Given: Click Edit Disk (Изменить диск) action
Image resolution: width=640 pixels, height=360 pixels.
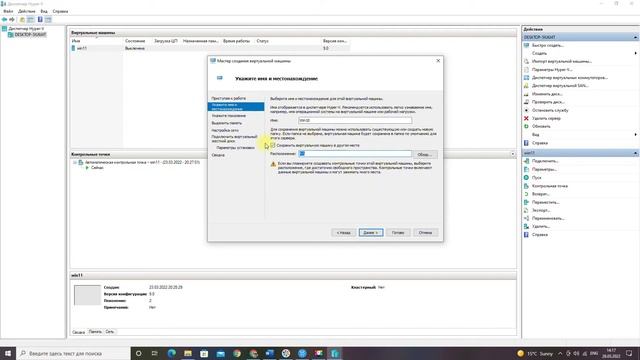Looking at the screenshot, I should [547, 94].
